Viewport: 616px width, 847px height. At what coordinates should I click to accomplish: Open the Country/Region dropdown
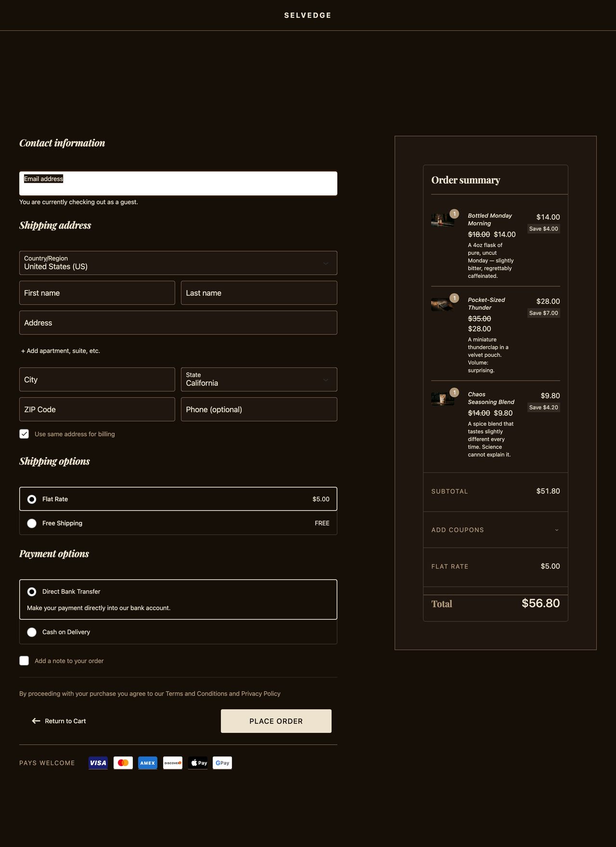(178, 263)
